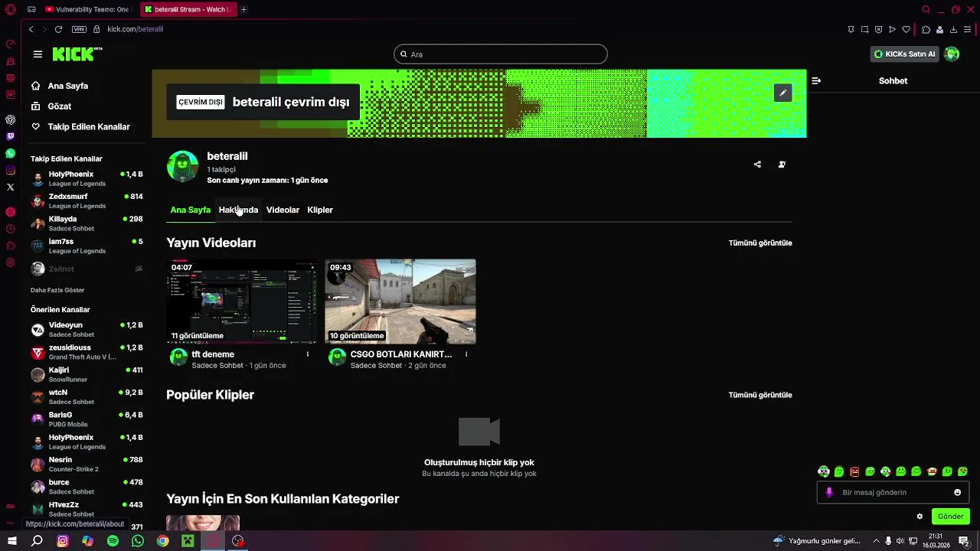Open the Windows notification center icon
This screenshot has height=551, width=980.
(x=964, y=541)
